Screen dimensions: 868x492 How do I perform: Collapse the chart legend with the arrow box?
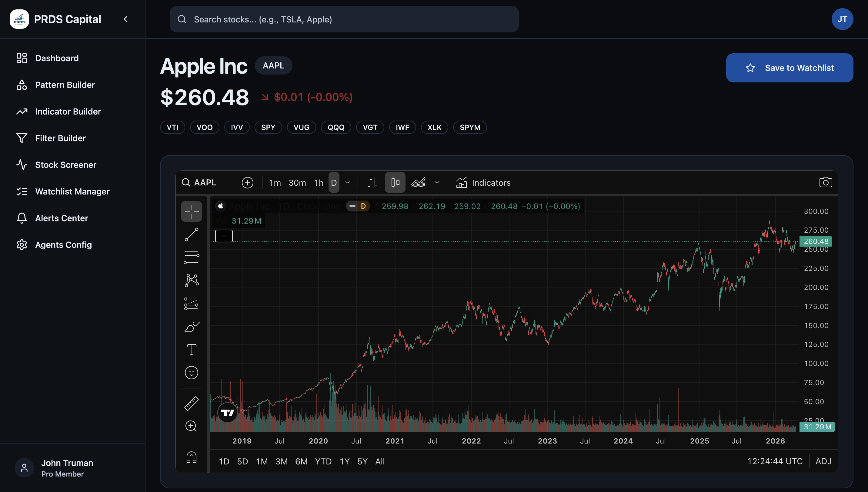tap(224, 236)
